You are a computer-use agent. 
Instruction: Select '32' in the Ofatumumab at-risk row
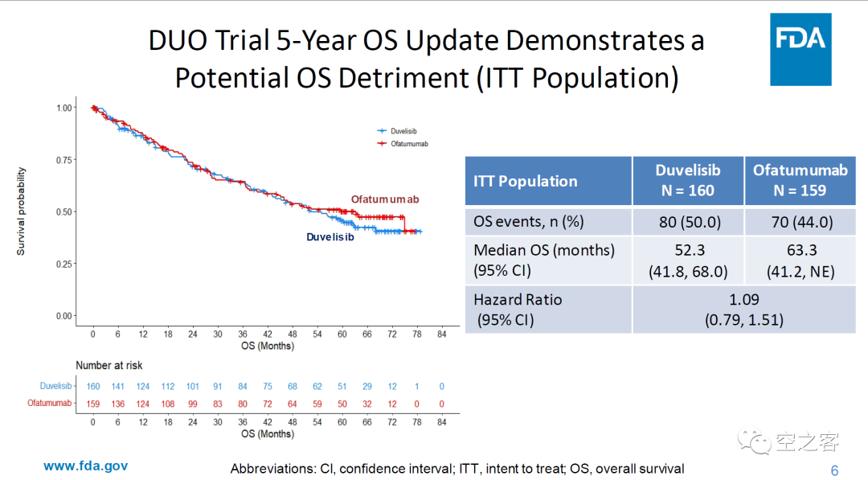click(367, 404)
